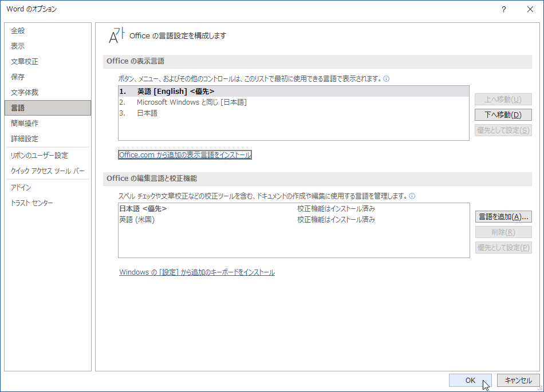
Task: Open リボンのユーザー設定
Action: point(48,155)
